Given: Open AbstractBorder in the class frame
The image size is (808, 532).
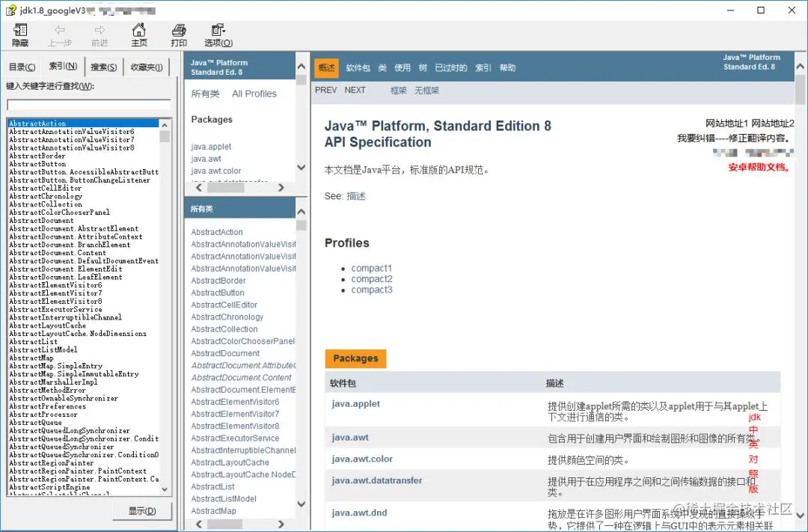Looking at the screenshot, I should (x=218, y=281).
